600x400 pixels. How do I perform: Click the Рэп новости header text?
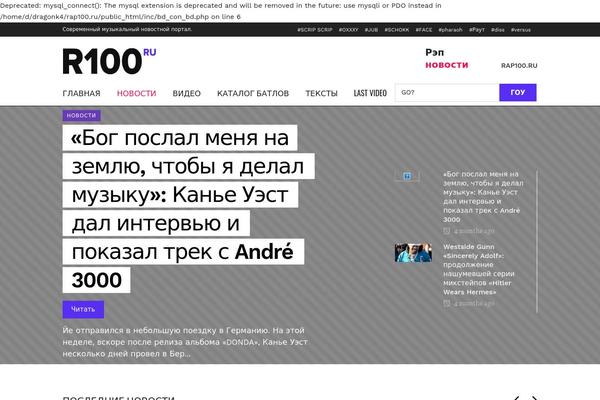pos(447,59)
